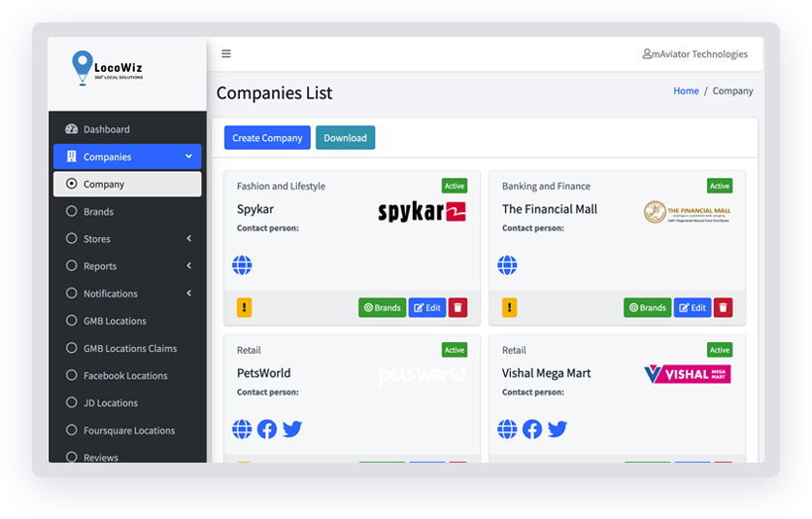Click the Spykar logo thumbnail
The image size is (812, 519).
422,212
